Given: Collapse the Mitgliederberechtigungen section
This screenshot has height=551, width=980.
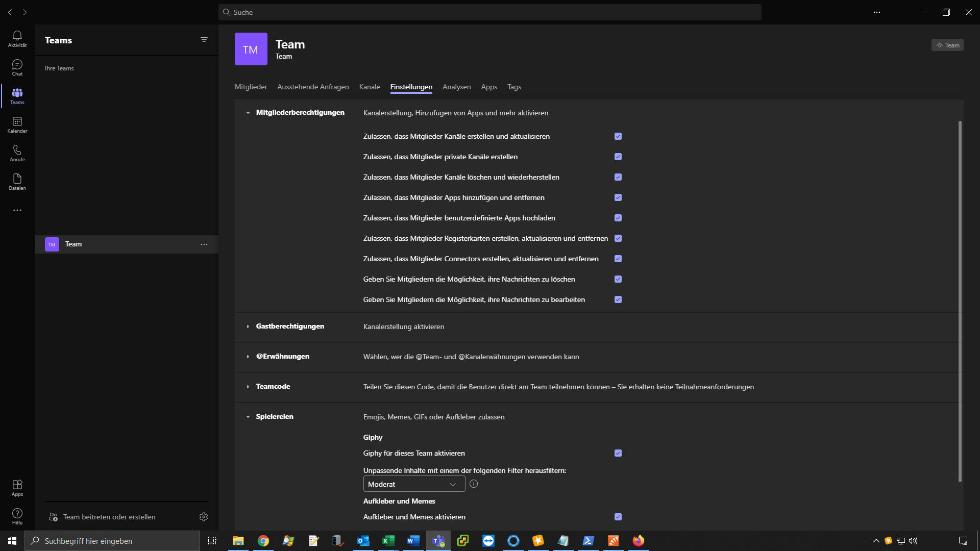Looking at the screenshot, I should pyautogui.click(x=248, y=113).
